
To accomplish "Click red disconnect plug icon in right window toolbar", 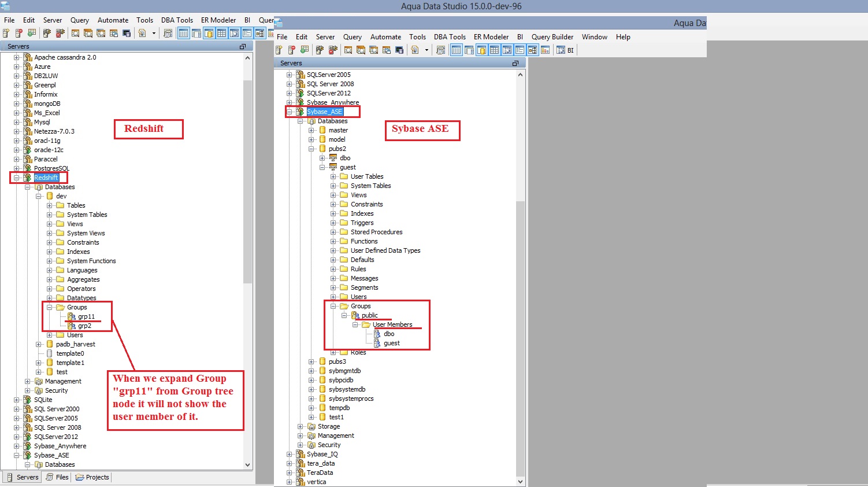I will pos(333,50).
